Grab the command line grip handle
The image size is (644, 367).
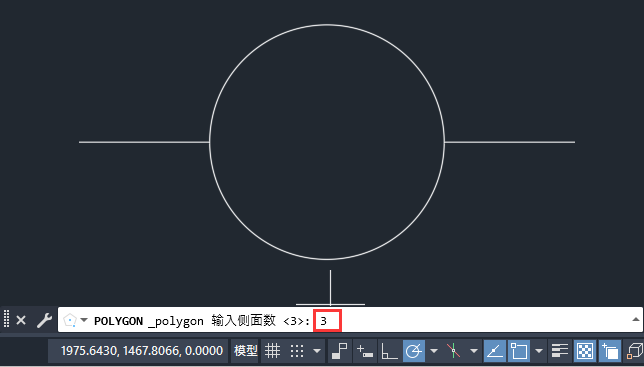(6, 319)
